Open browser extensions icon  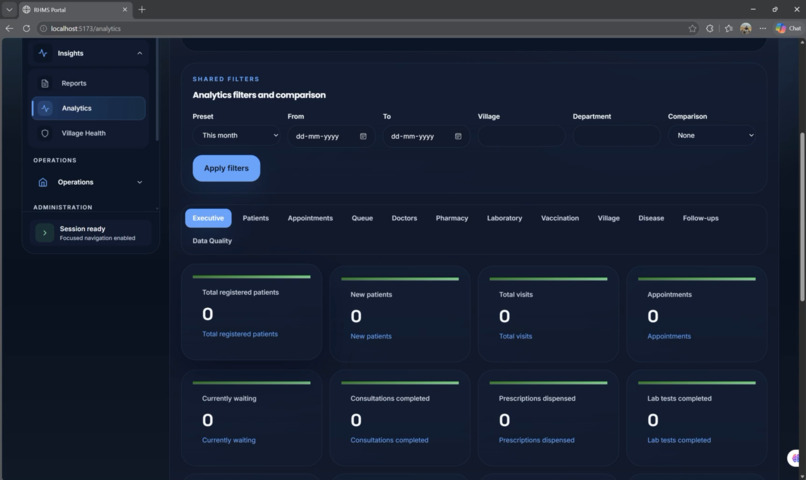click(710, 28)
